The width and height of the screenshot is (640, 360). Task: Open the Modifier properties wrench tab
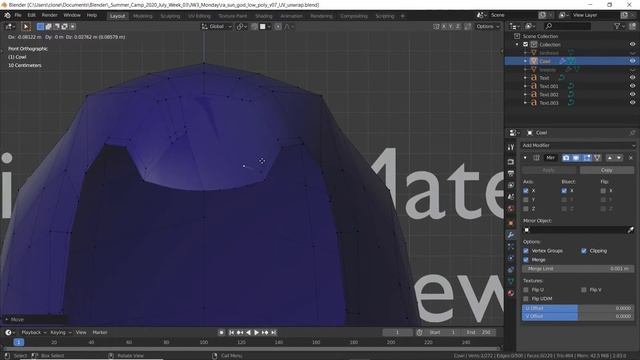click(x=511, y=235)
